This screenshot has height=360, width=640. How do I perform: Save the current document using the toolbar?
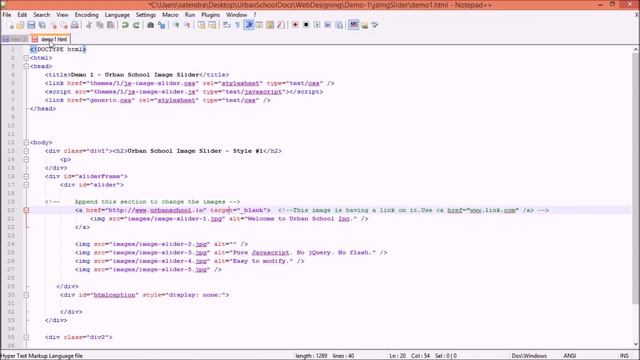pyautogui.click(x=31, y=25)
